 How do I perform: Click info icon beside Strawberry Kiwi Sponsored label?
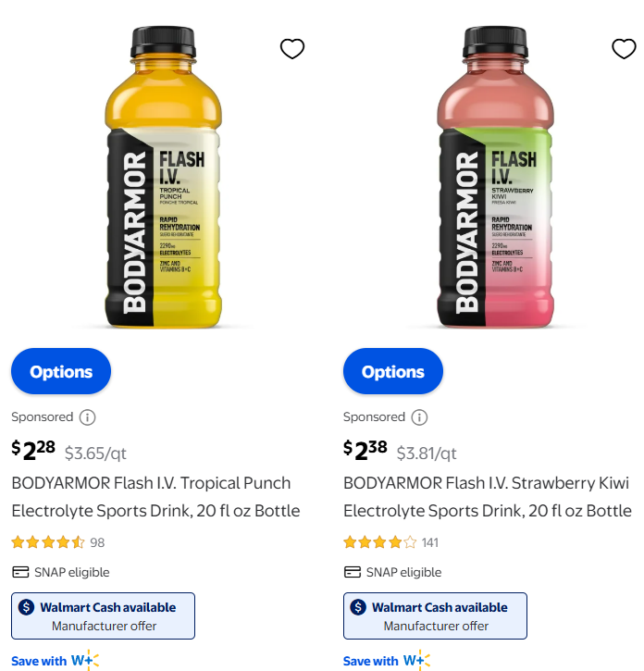coord(419,417)
